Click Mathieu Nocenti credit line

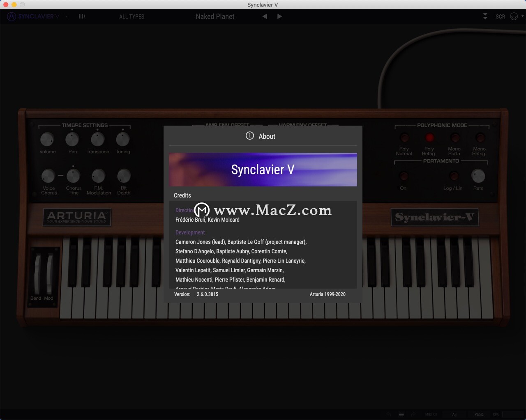point(230,280)
